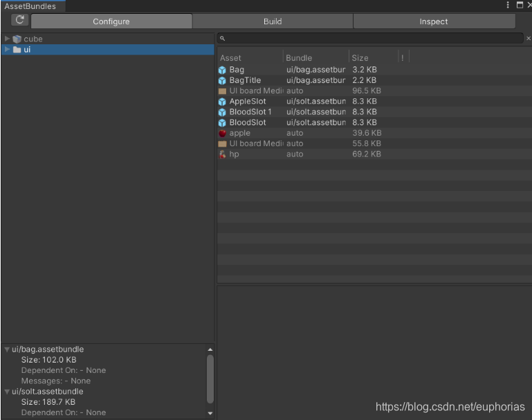Click ui/bag.assetbundle cell in Bag row
The height and width of the screenshot is (420, 532).
(316, 70)
